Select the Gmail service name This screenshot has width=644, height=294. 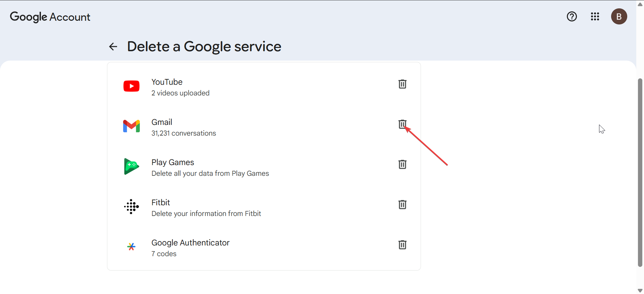(x=162, y=122)
